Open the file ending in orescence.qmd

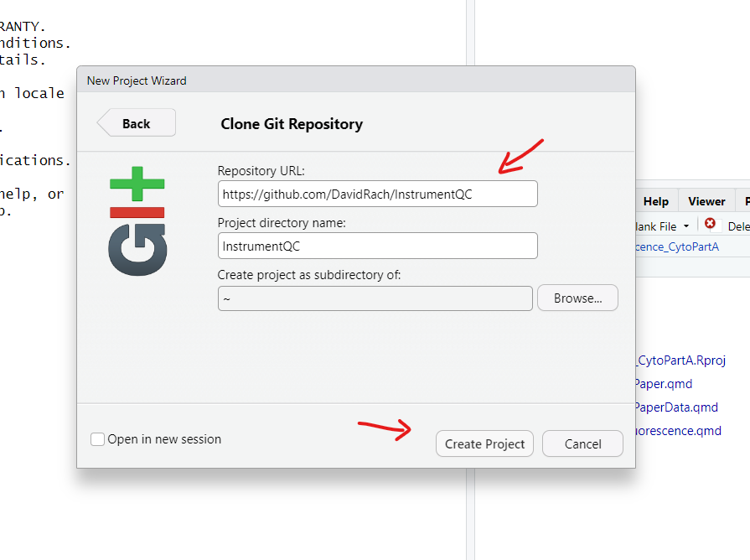[x=678, y=431]
